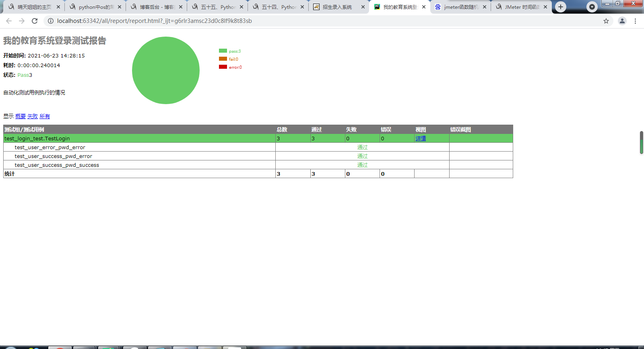Close the 招生录入系统 tab
Image resolution: width=644 pixels, height=349 pixels.
click(363, 7)
